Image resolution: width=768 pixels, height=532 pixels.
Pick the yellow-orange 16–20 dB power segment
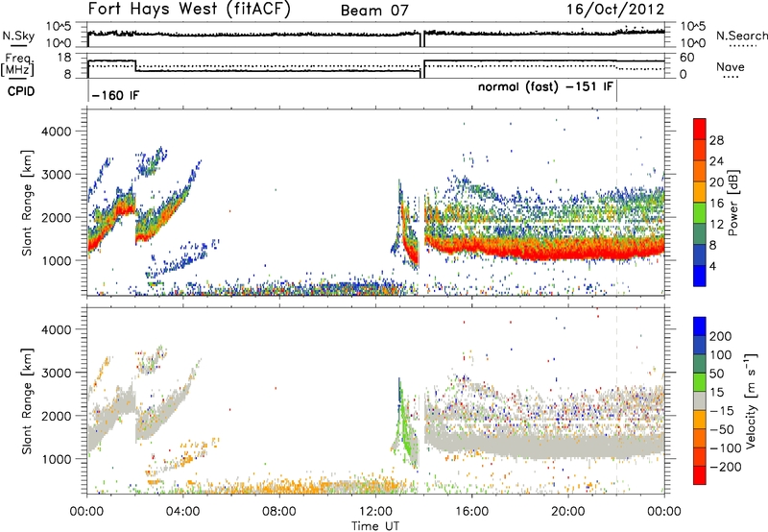coord(700,192)
